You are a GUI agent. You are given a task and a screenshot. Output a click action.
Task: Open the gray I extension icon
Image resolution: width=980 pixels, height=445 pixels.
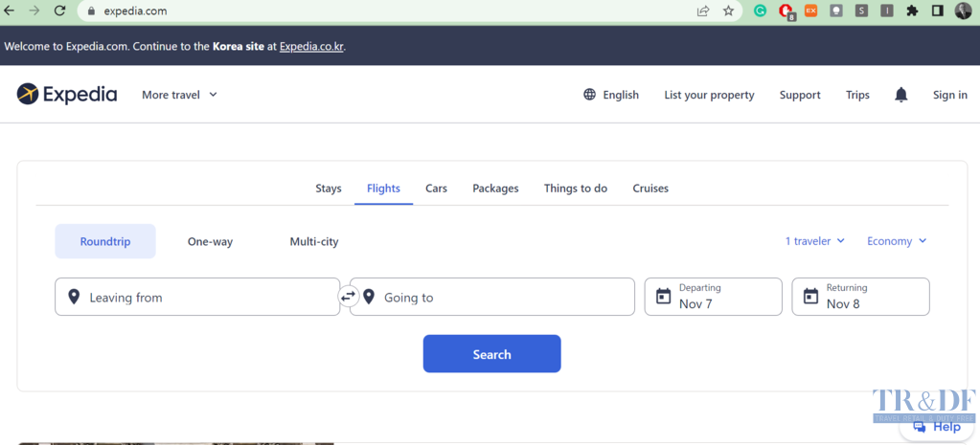coord(887,11)
